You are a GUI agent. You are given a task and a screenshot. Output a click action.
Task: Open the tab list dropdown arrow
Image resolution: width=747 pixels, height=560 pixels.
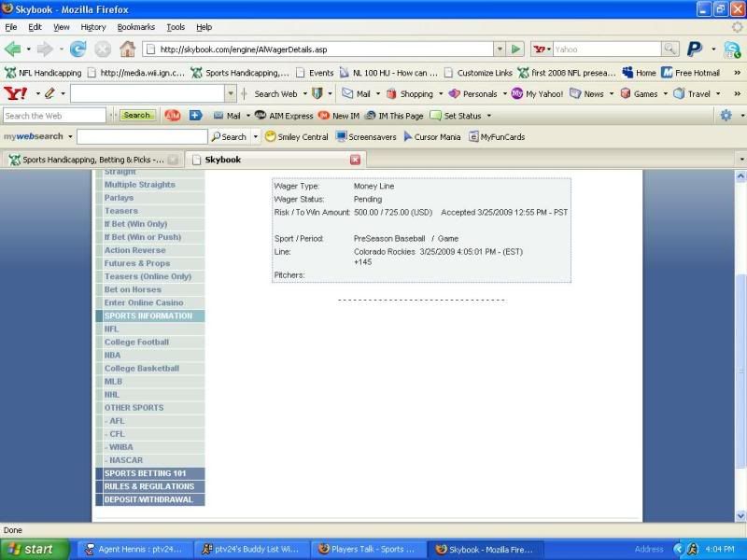741,160
